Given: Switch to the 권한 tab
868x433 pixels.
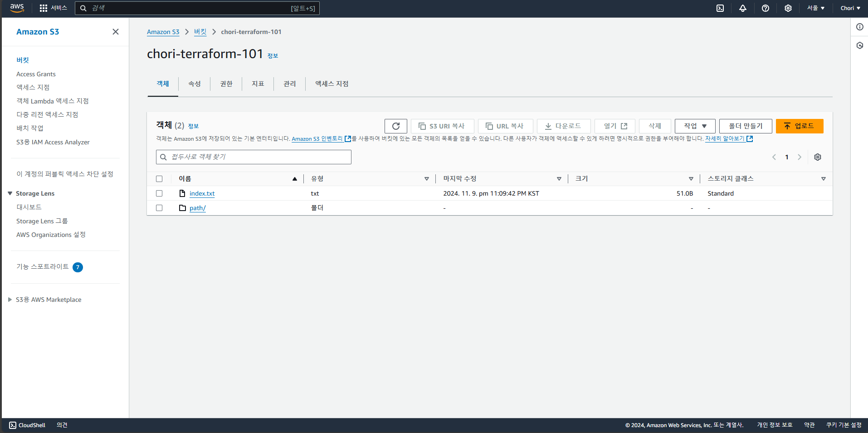Looking at the screenshot, I should point(226,84).
